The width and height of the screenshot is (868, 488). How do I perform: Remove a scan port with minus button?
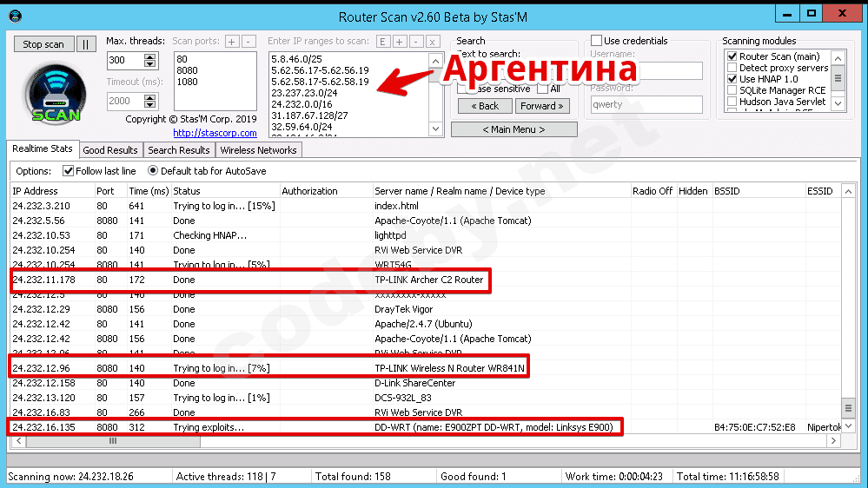click(x=248, y=42)
